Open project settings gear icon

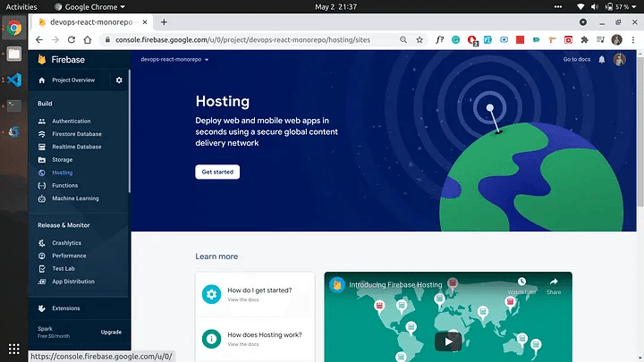pyautogui.click(x=119, y=80)
